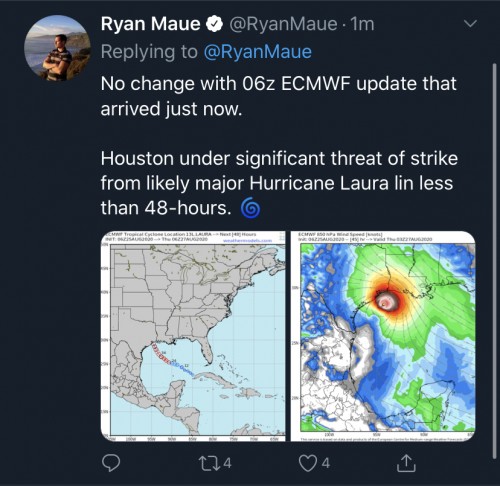This screenshot has width=500, height=486.
Task: Open the gray @RyanMaue handle beside name
Action: tap(283, 24)
